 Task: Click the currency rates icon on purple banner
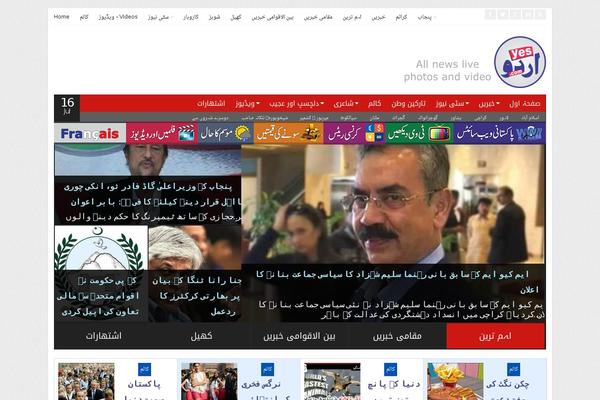click(375, 133)
